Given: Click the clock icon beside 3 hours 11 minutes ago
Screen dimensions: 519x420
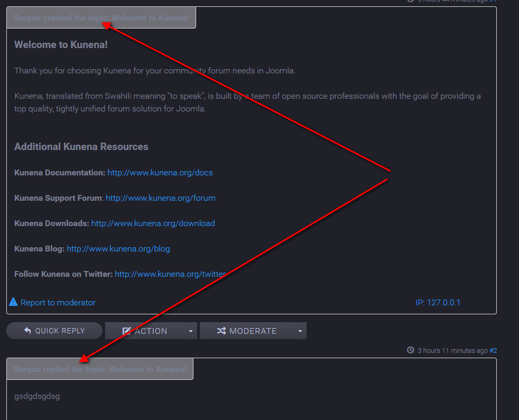Looking at the screenshot, I should 411,350.
